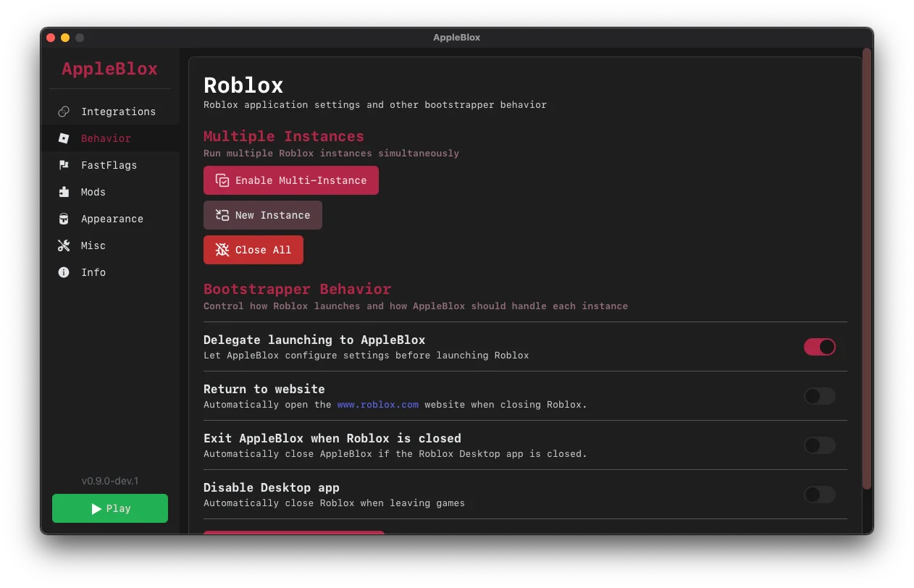Click the New Instance button
Image resolution: width=914 pixels, height=588 pixels.
coord(262,215)
